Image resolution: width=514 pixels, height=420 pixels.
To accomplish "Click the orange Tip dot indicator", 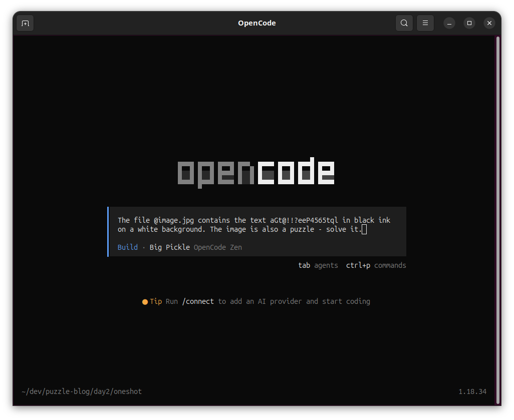I will [145, 302].
